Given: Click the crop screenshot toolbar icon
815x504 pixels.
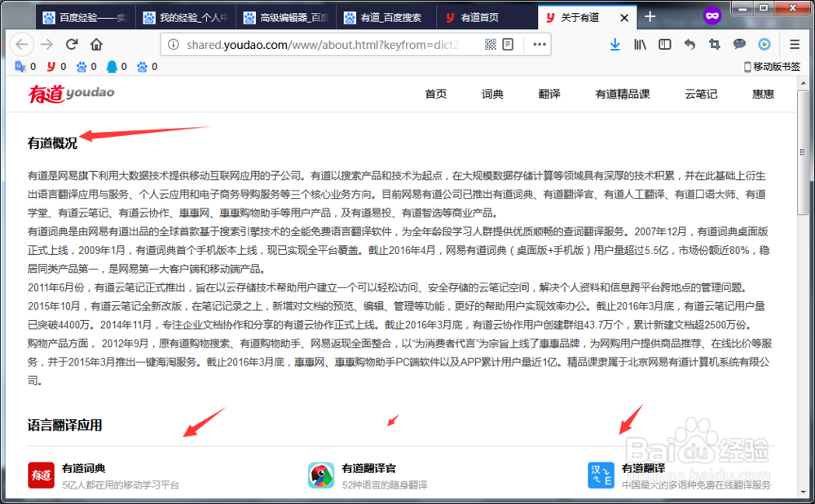Looking at the screenshot, I should pos(715,45).
